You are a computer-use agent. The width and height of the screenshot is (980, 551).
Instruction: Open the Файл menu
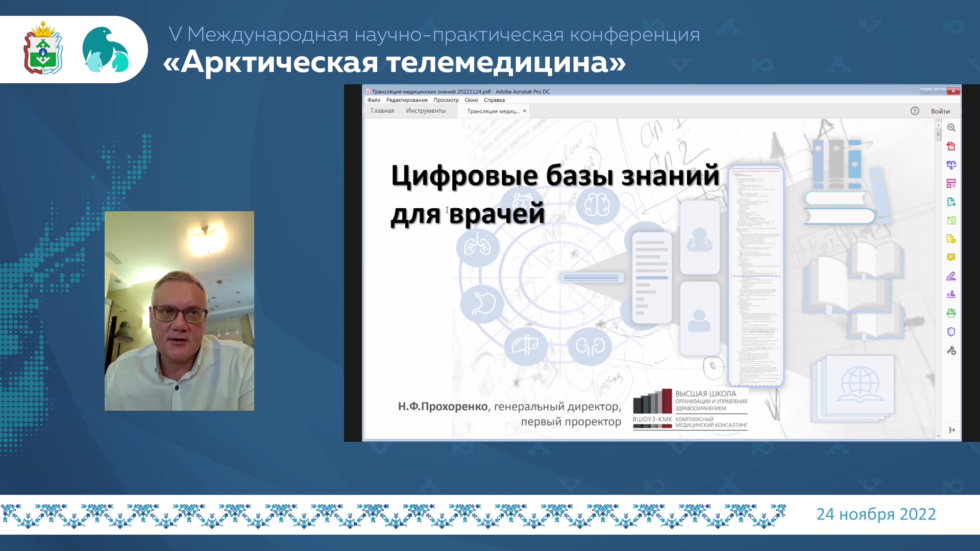[x=374, y=100]
